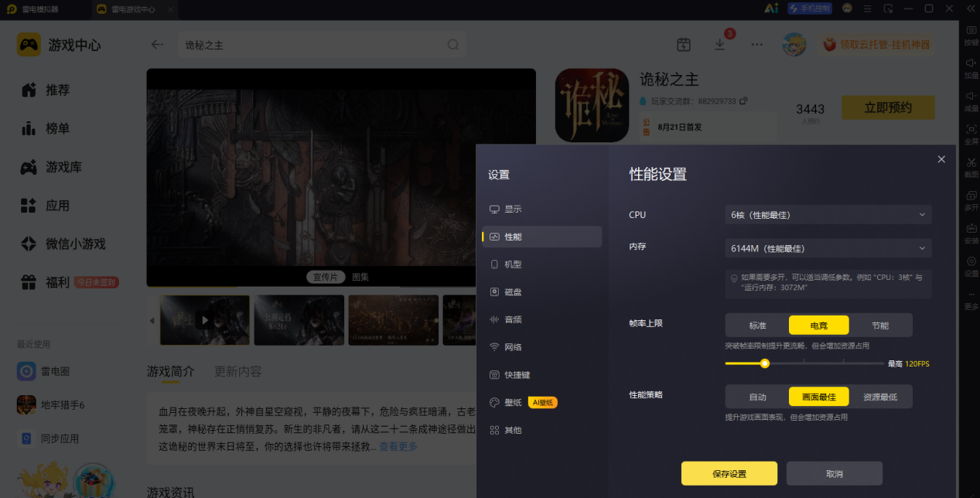The image size is (980, 498).
Task: Select 节能 frame rate limit
Action: [880, 326]
